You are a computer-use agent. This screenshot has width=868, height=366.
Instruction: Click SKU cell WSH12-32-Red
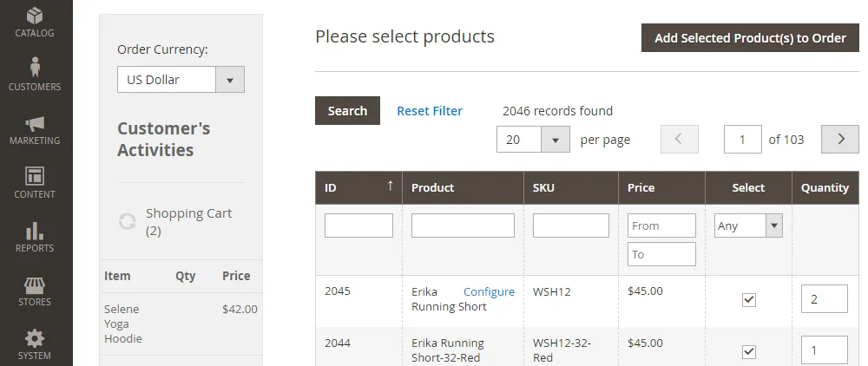[562, 350]
